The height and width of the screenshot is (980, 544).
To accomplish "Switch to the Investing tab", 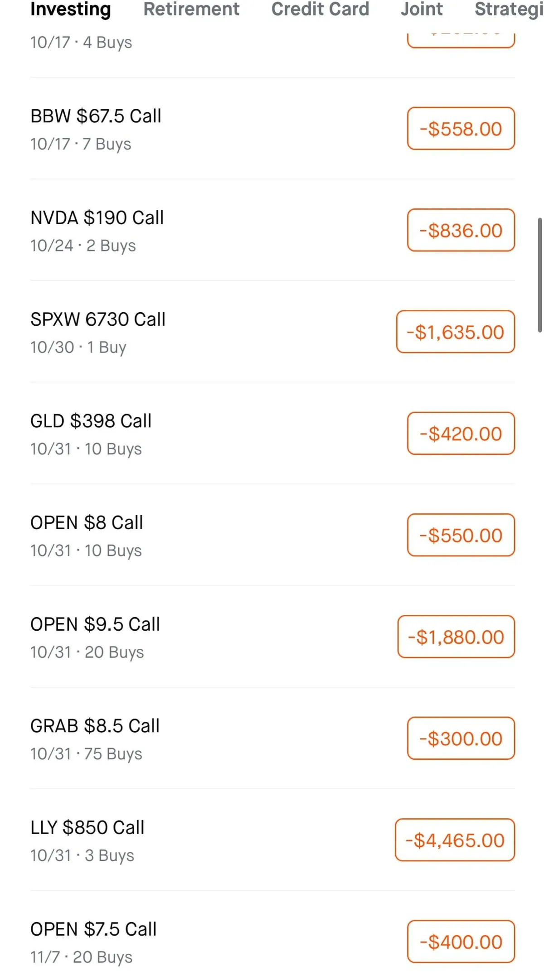I will (70, 9).
